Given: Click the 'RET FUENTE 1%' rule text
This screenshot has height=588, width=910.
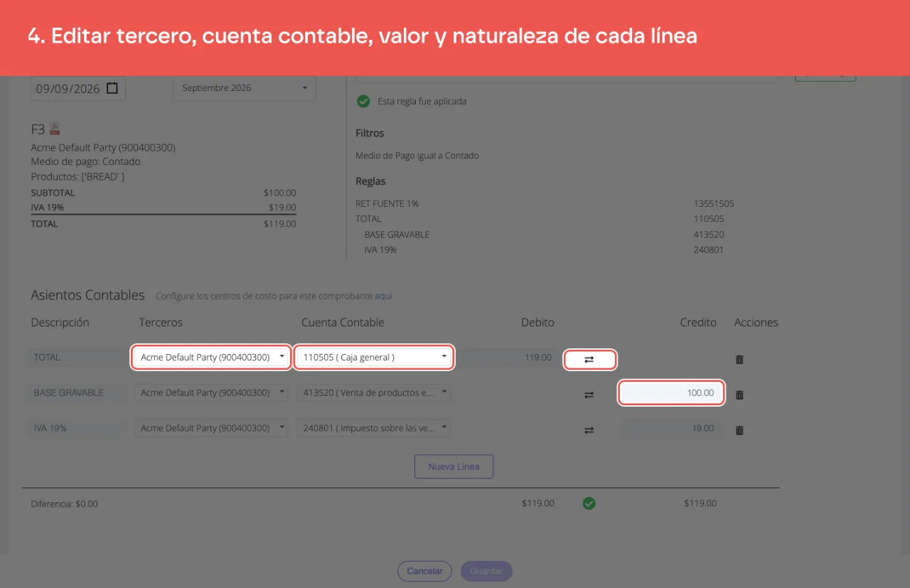Looking at the screenshot, I should point(387,203).
